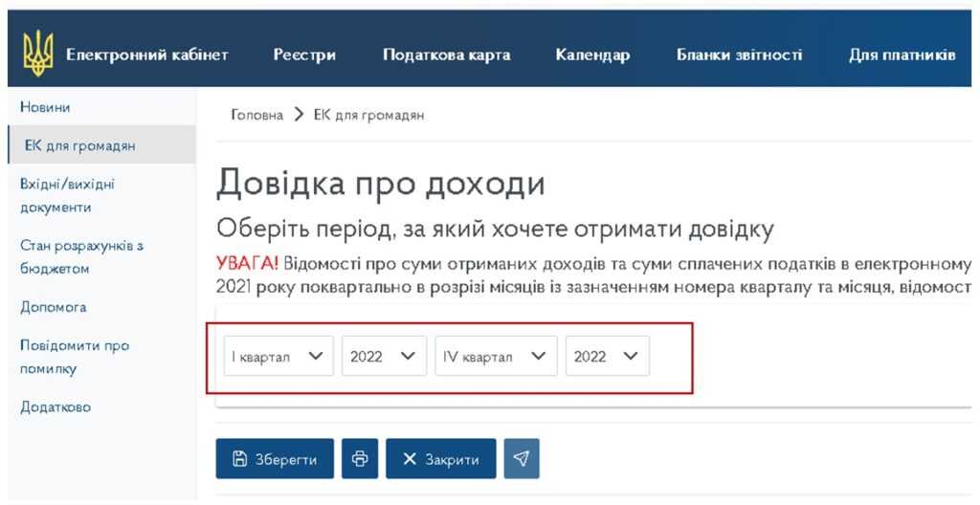Screen dimensions: 980x505
Task: Click the breadcrumb chevron separator after Головна
Action: coord(299,115)
